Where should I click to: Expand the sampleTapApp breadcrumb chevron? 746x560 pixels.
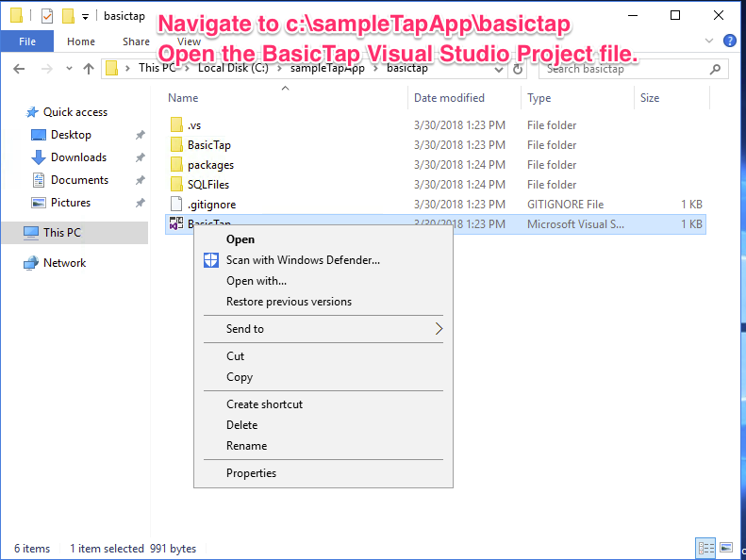pos(376,69)
